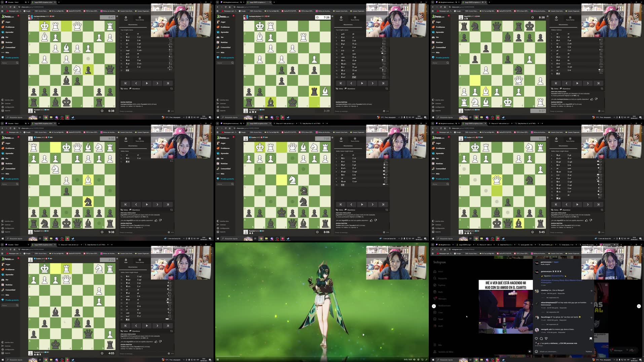Click the @GameOverPnx mention in the caption
This screenshot has width=644, height=362.
[557, 276]
